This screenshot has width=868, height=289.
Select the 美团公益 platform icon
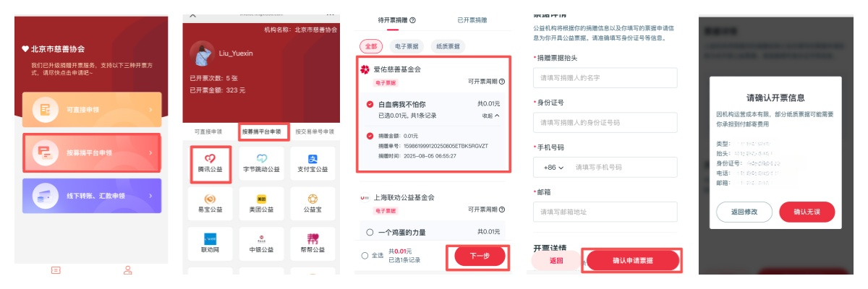click(x=262, y=204)
